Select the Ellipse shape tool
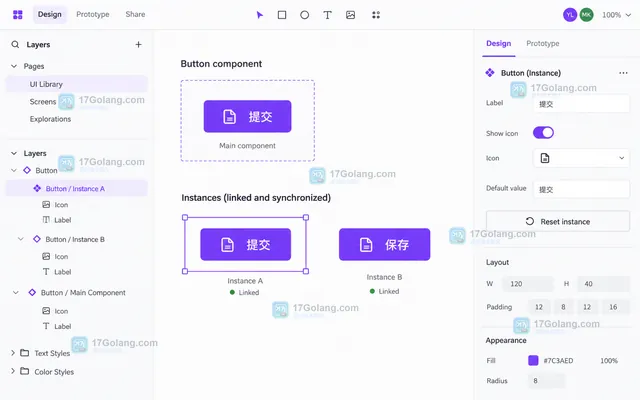Image resolution: width=640 pixels, height=400 pixels. 304,15
